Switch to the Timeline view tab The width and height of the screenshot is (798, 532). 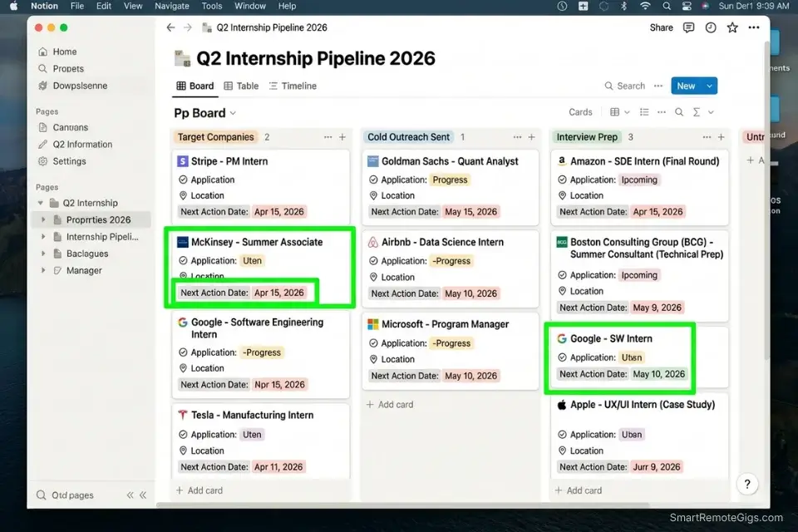pos(293,86)
